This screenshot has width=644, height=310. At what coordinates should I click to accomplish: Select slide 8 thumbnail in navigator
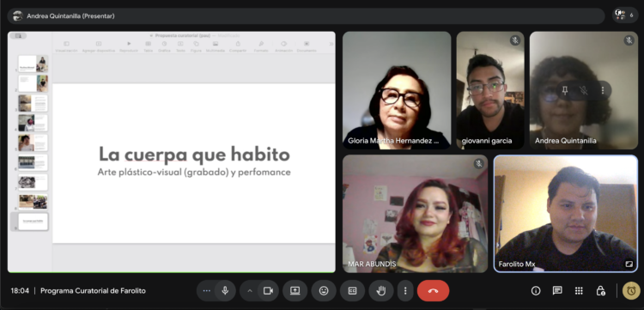point(33,202)
